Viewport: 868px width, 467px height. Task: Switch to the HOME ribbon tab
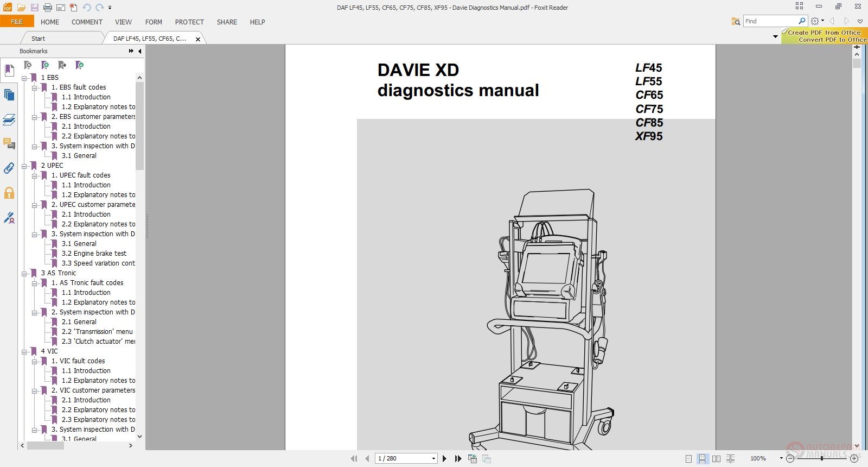[50, 22]
